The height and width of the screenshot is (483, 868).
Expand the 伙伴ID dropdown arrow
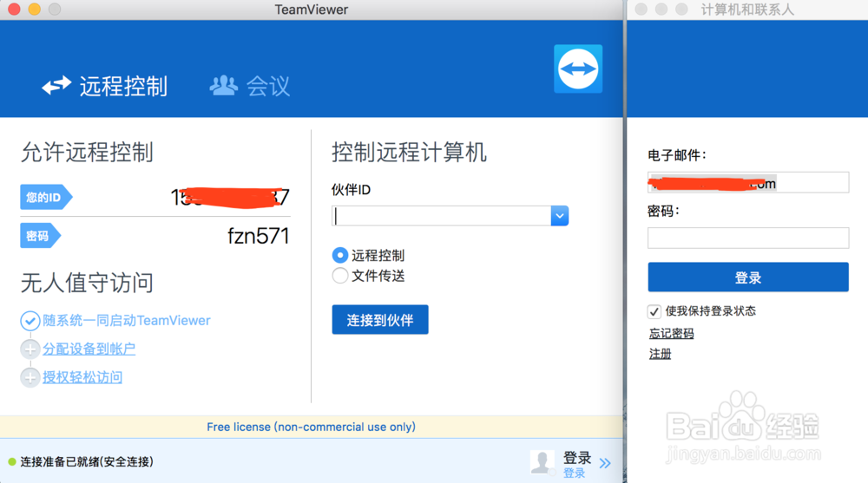click(560, 216)
